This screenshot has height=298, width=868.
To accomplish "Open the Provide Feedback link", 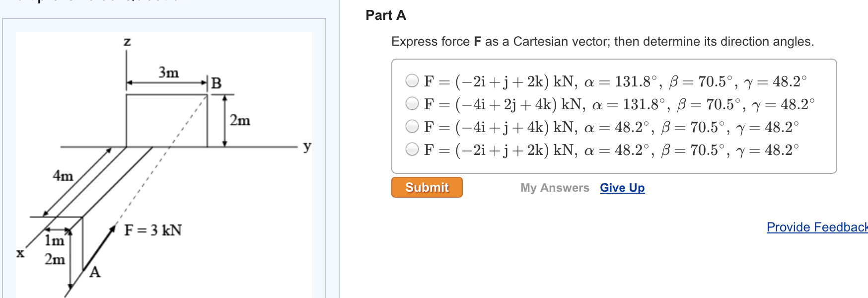I will coord(816,226).
